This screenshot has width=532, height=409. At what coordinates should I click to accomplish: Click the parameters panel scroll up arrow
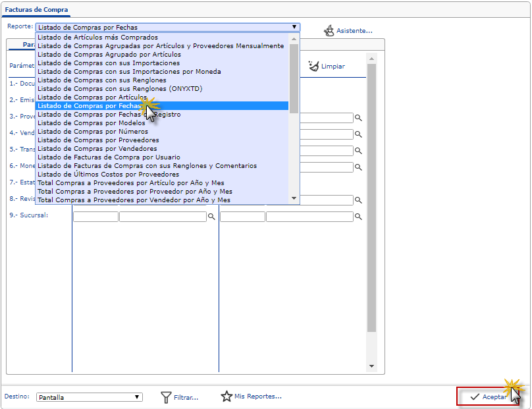pyautogui.click(x=371, y=59)
